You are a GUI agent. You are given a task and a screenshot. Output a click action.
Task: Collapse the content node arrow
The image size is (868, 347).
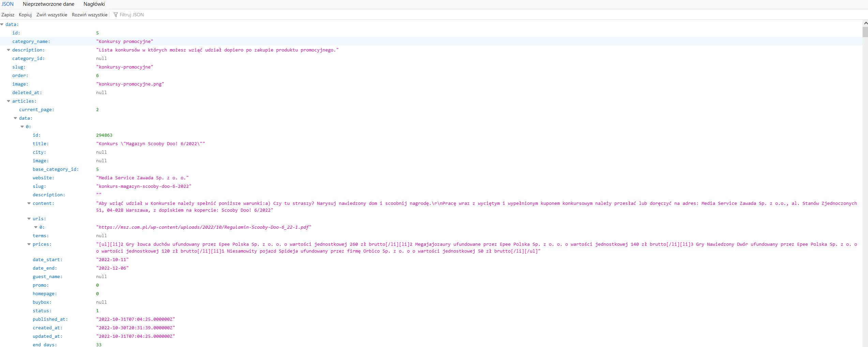(29, 203)
